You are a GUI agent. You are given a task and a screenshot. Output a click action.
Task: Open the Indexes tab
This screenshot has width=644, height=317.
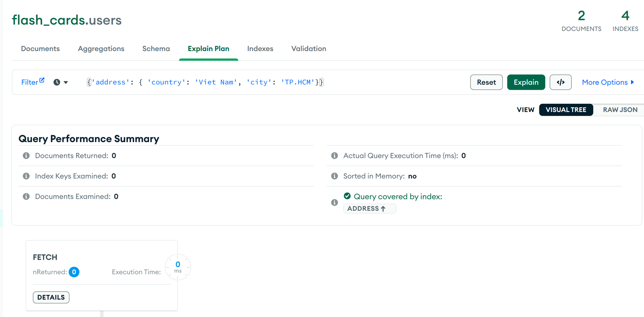[260, 49]
